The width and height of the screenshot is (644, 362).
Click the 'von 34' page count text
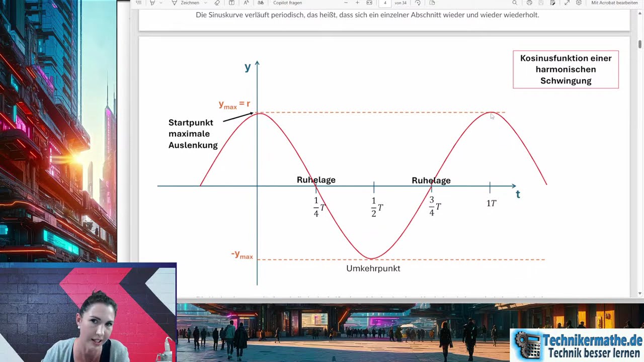coord(400,3)
